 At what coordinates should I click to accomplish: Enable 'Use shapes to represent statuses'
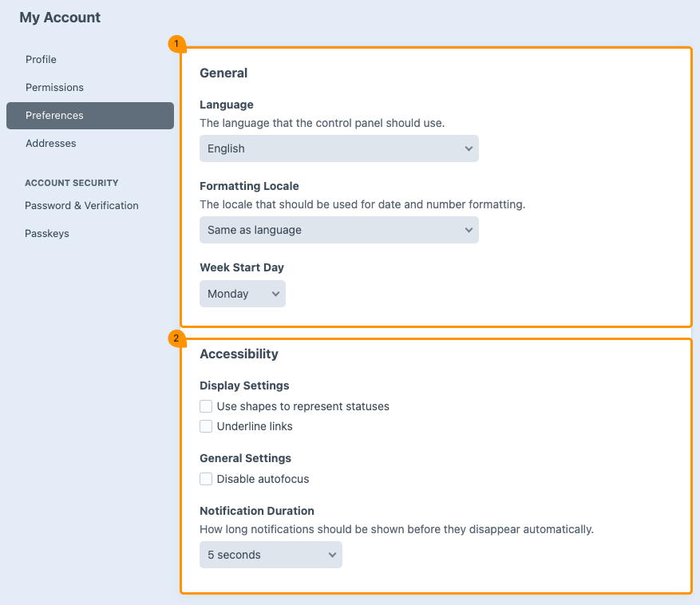coord(206,406)
